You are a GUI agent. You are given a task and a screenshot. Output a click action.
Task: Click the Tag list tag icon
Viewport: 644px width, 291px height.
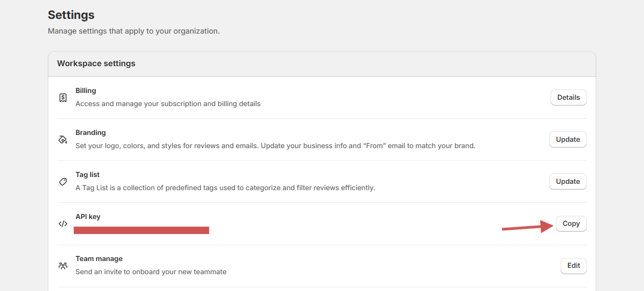click(x=63, y=182)
